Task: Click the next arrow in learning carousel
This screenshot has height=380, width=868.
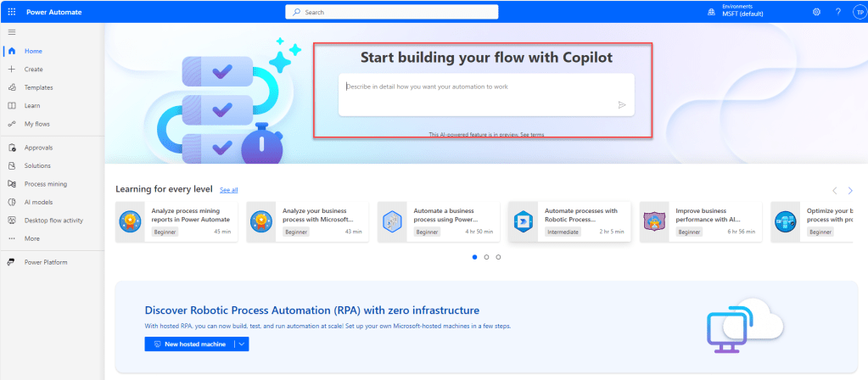Action: [x=850, y=191]
